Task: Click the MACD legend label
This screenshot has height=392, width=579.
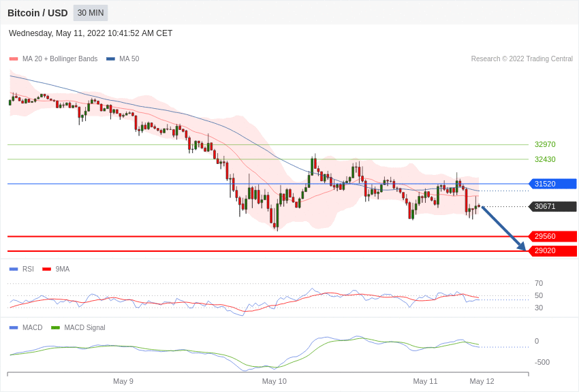Action: [x=33, y=327]
